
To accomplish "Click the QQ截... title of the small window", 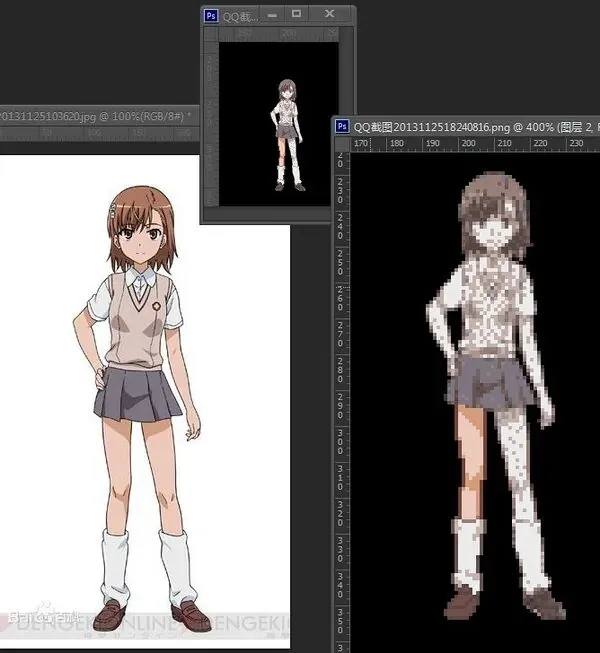I will [x=240, y=17].
